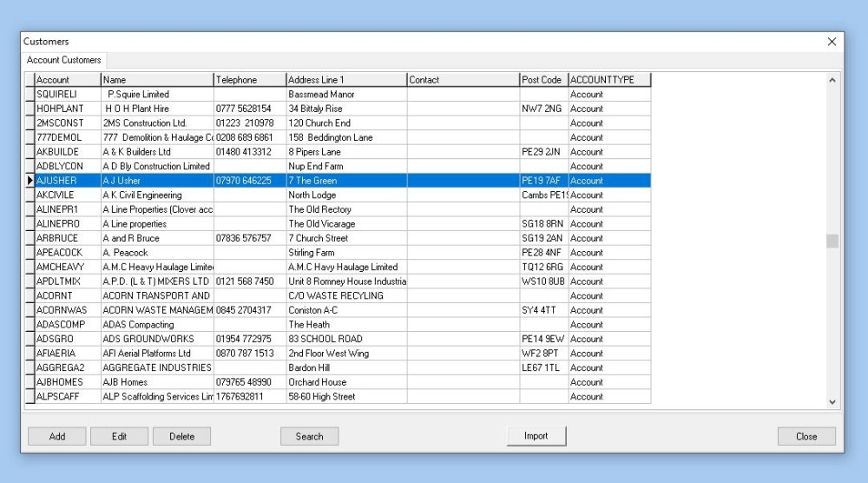
Task: Sort by the Account column header
Action: (x=68, y=80)
